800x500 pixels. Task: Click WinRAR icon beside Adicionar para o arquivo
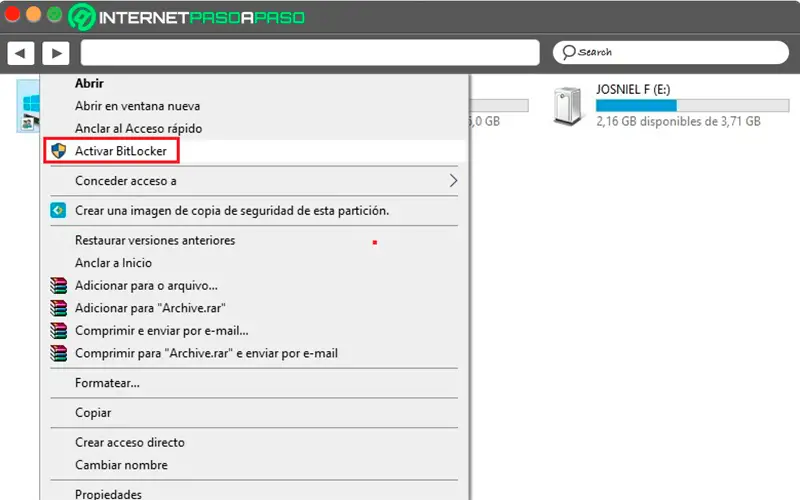click(59, 285)
